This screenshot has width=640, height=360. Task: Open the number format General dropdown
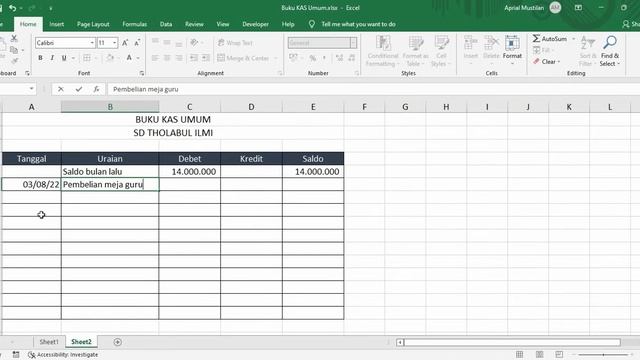tap(353, 43)
